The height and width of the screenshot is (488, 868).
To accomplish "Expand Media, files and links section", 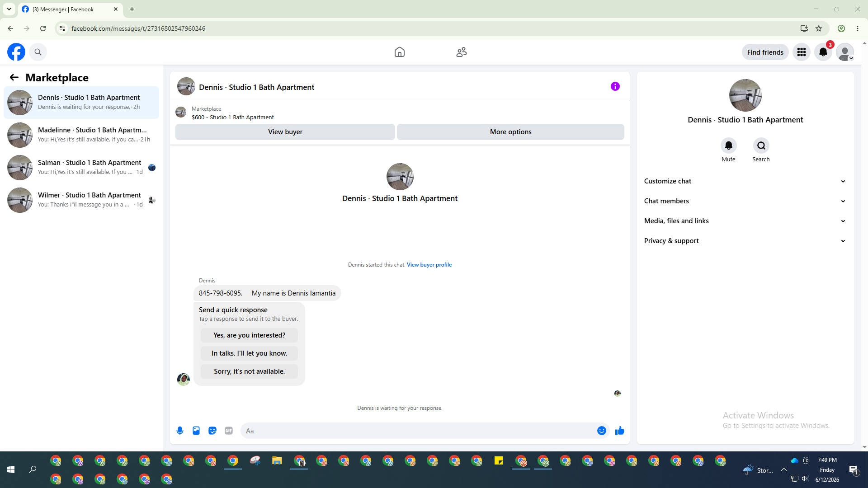I will tap(745, 221).
